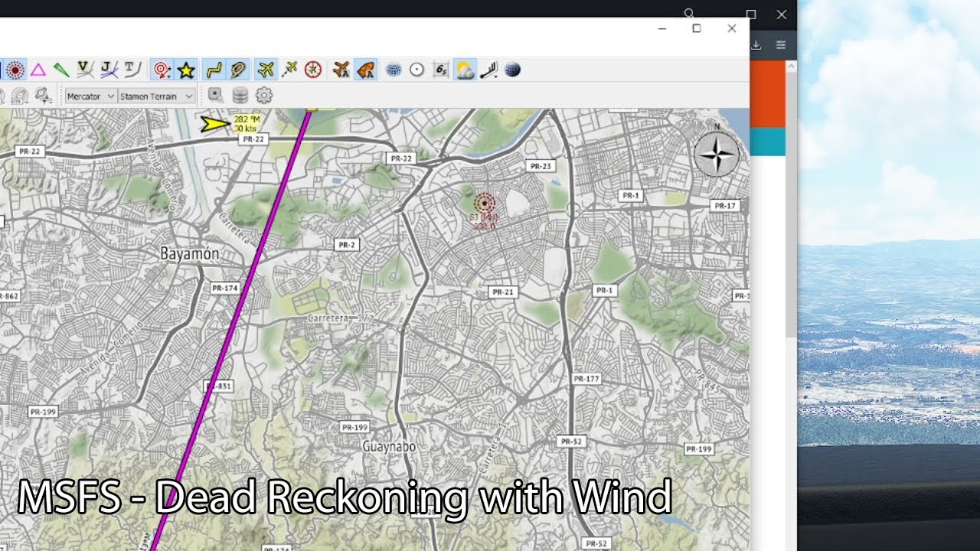
Task: Toggle the orange AI ship icon
Action: (365, 70)
